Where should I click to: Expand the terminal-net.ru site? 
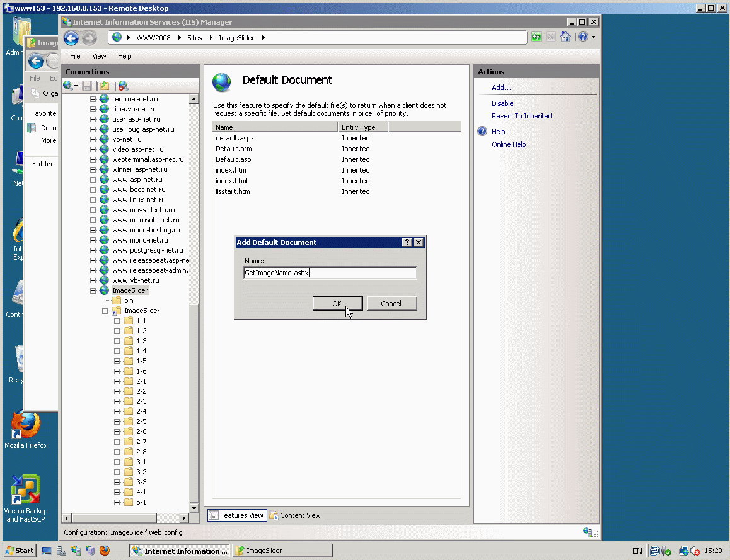[x=93, y=99]
